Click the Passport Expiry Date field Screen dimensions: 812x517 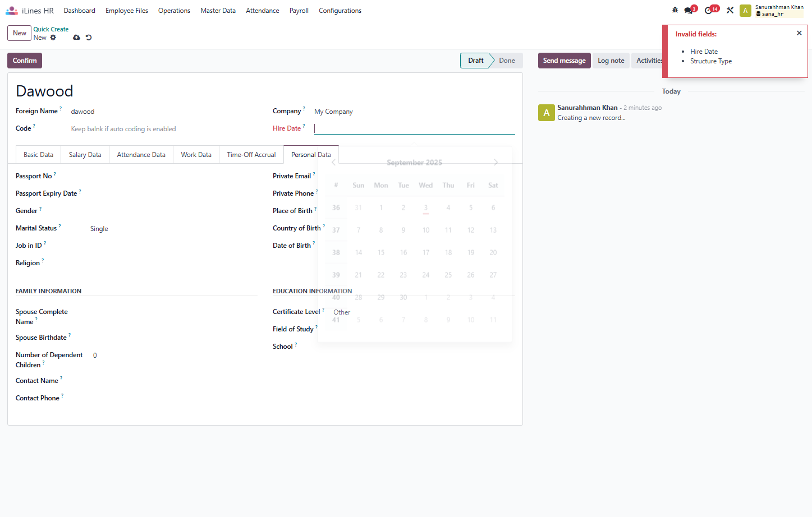[x=173, y=194]
